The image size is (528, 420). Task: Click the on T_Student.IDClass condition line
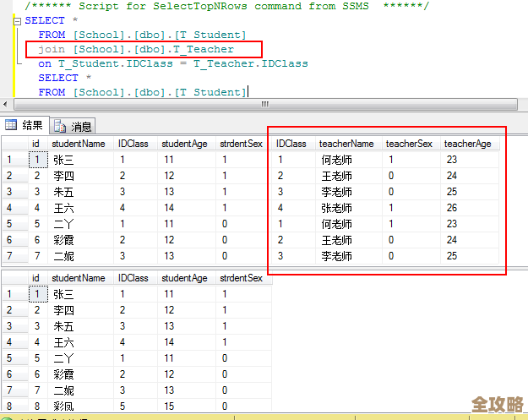(x=173, y=63)
